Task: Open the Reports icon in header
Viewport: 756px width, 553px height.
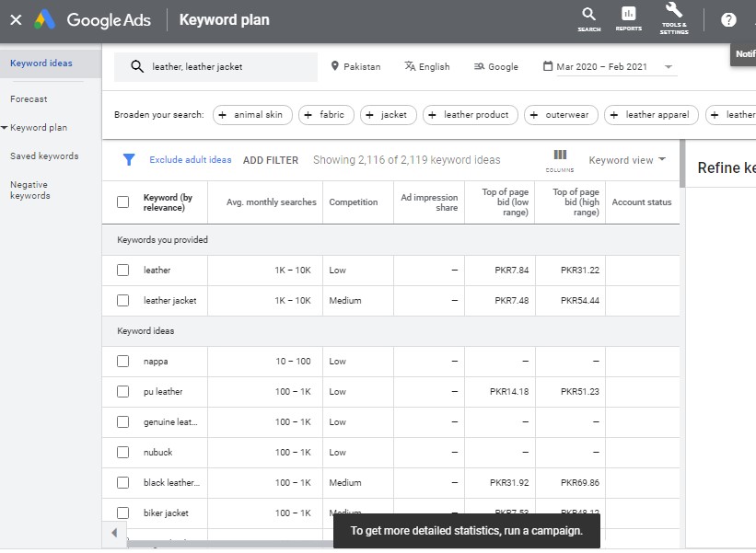Action: coord(628,16)
